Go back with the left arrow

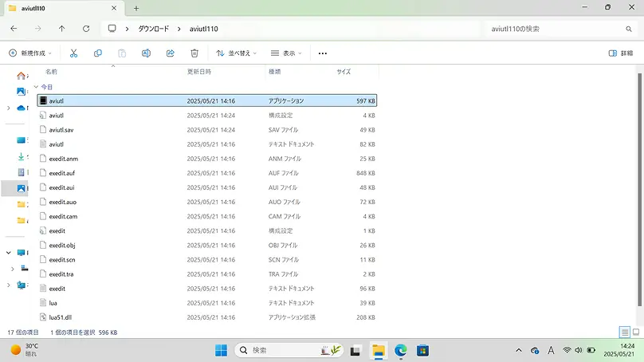(x=14, y=29)
